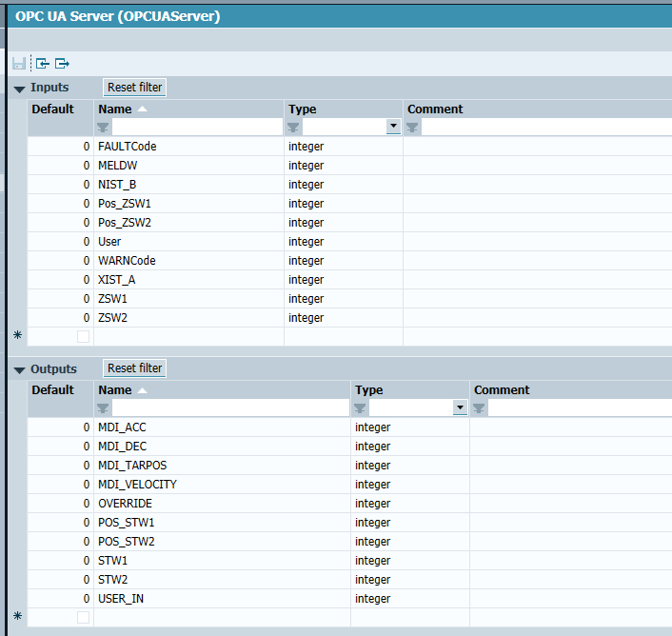Click the Inputs Type column header

tap(302, 109)
